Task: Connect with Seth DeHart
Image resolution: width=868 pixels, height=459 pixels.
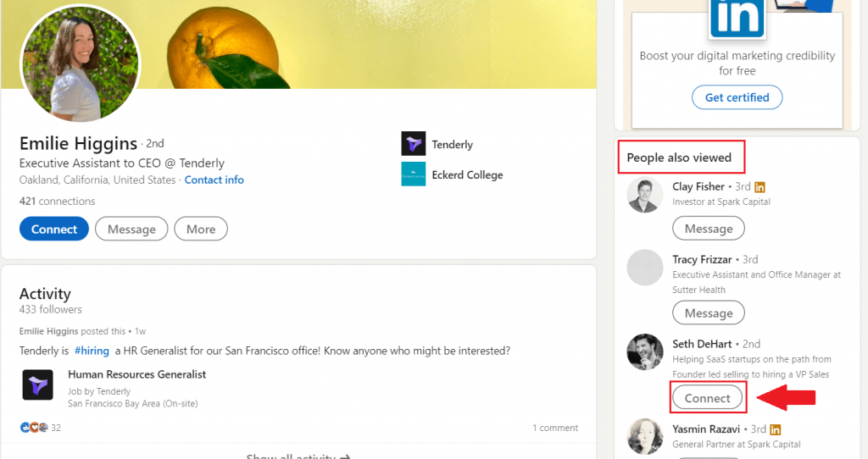Action: coord(708,398)
